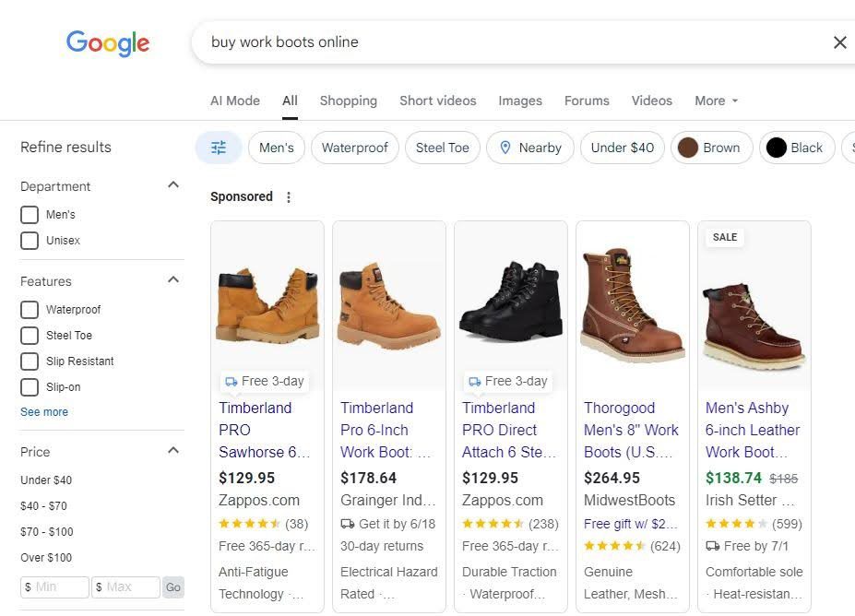Check the Slip Resistant checkbox
855x616 pixels.
tap(30, 361)
